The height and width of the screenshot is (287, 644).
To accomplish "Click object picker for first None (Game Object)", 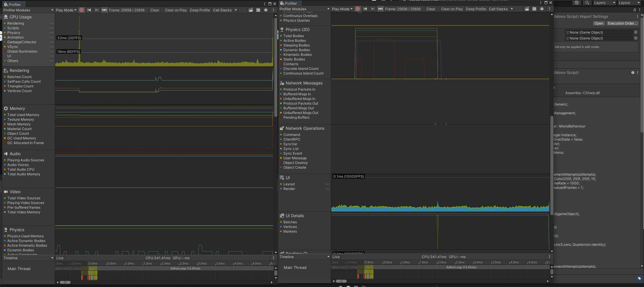I will point(636,32).
